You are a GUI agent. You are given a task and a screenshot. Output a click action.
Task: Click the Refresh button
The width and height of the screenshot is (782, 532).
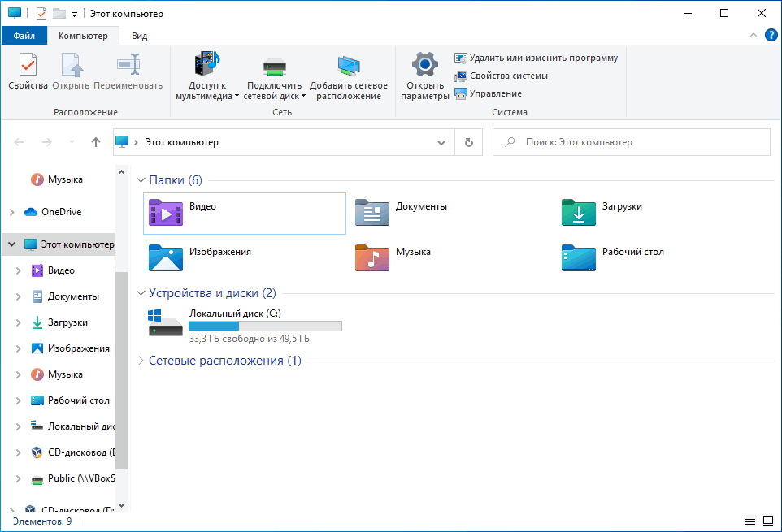tap(469, 143)
